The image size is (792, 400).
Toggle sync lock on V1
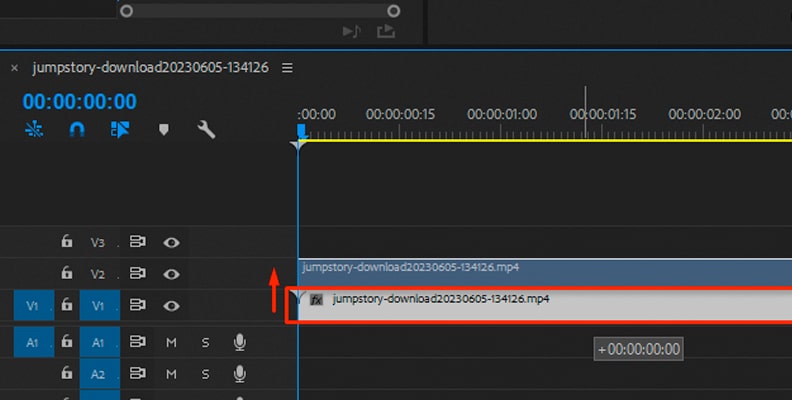coord(137,305)
